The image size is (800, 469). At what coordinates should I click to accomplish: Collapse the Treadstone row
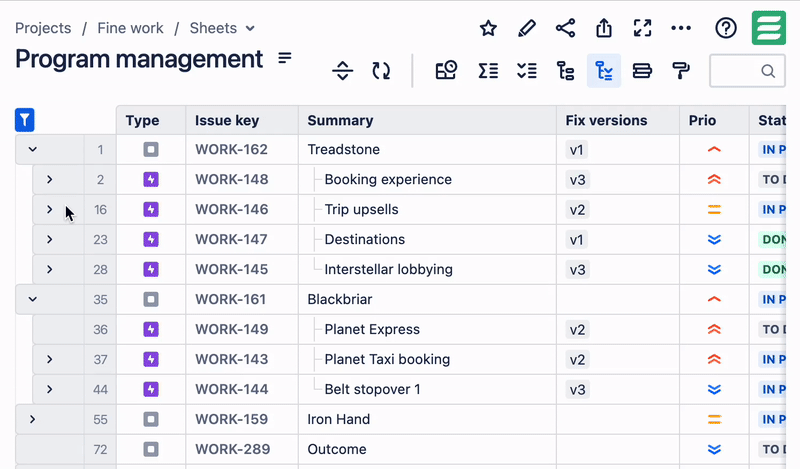click(x=33, y=150)
